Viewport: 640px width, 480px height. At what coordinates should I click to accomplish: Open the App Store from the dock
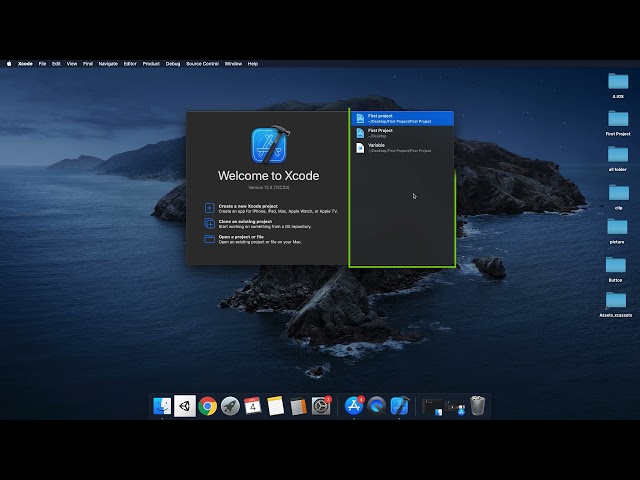(x=354, y=406)
